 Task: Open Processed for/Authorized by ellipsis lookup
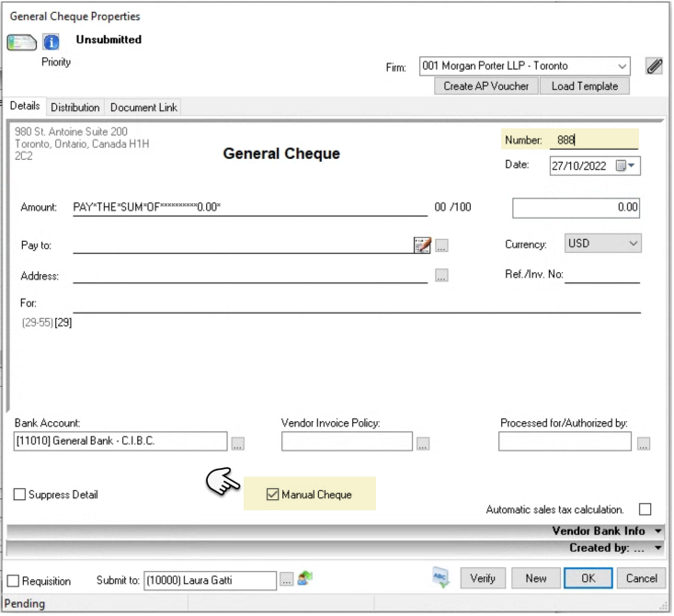coord(644,443)
